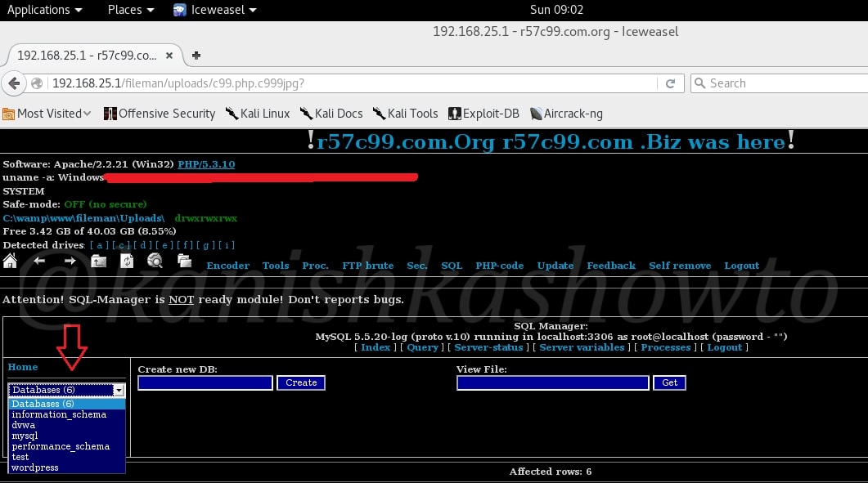868x483 pixels.
Task: Open SQL Manager Index link
Action: point(376,347)
